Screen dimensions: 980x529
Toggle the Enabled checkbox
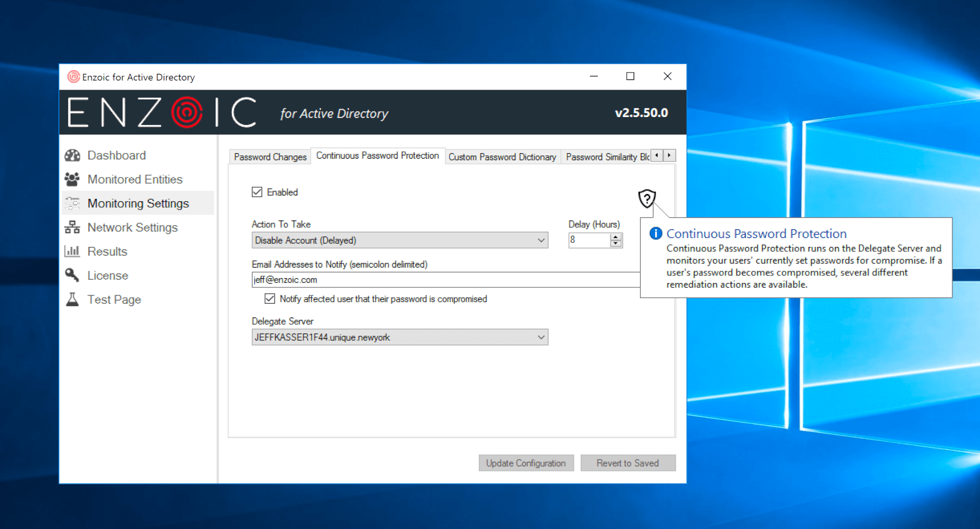pyautogui.click(x=257, y=192)
